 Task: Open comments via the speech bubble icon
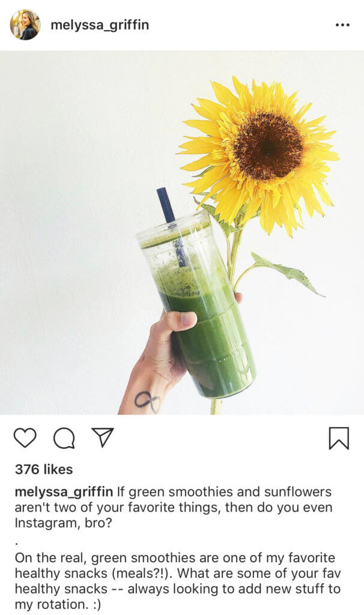[64, 438]
